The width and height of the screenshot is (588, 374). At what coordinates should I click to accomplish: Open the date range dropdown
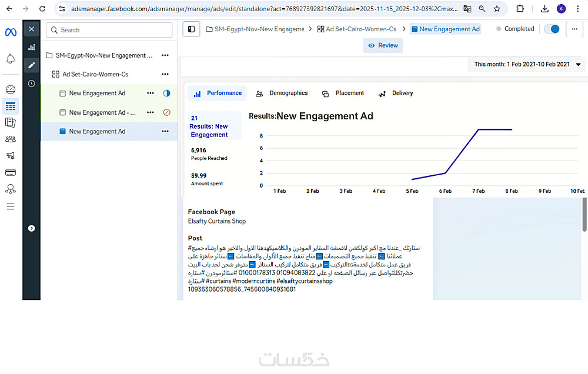[x=527, y=64]
